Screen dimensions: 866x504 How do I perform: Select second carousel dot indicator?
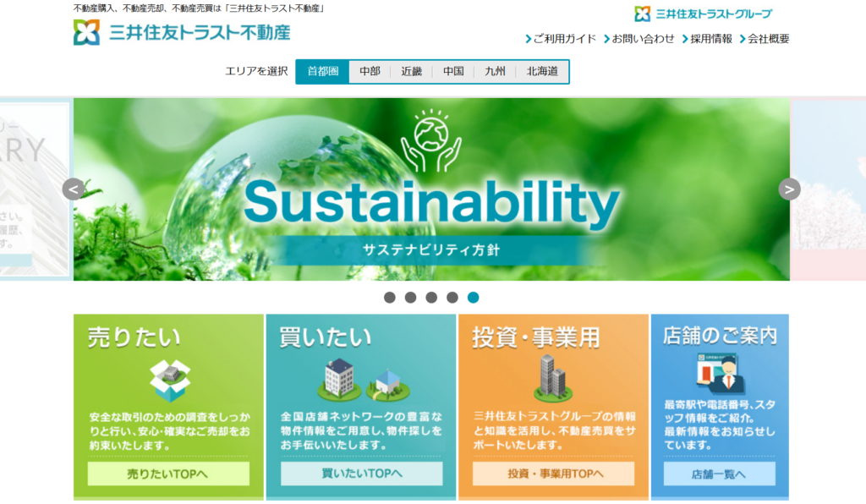pyautogui.click(x=410, y=298)
